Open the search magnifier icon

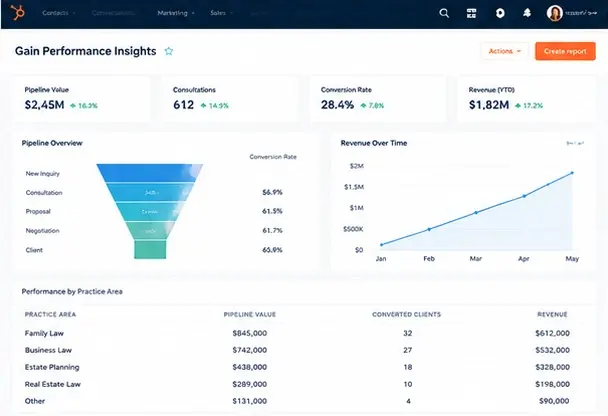click(x=444, y=13)
